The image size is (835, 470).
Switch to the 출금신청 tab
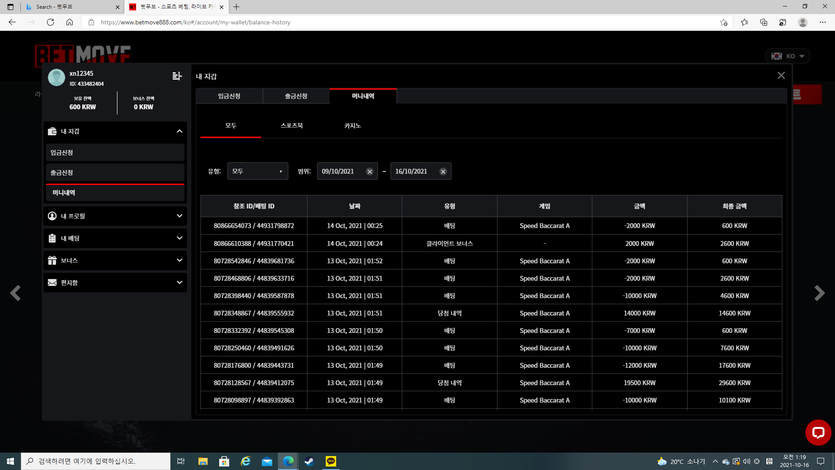point(296,96)
